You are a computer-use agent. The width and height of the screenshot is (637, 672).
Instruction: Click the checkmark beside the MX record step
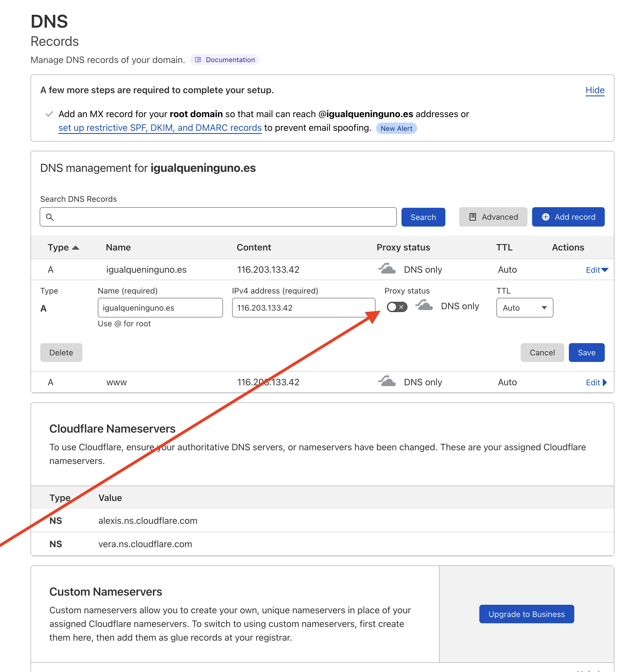(x=49, y=114)
